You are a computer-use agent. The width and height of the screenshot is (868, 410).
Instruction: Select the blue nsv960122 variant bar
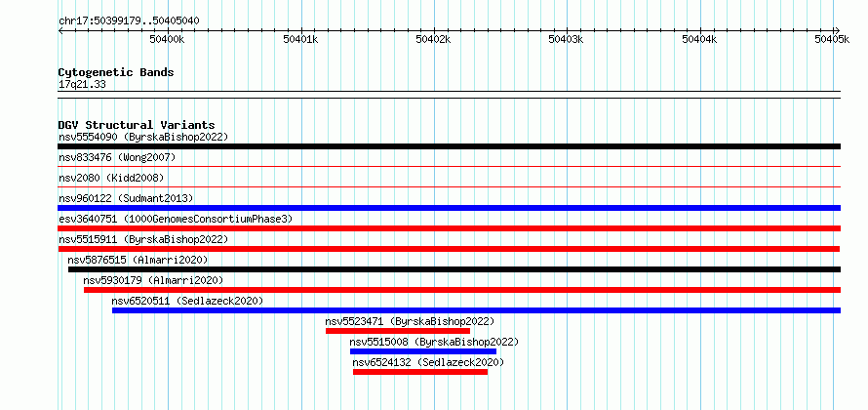[449, 208]
